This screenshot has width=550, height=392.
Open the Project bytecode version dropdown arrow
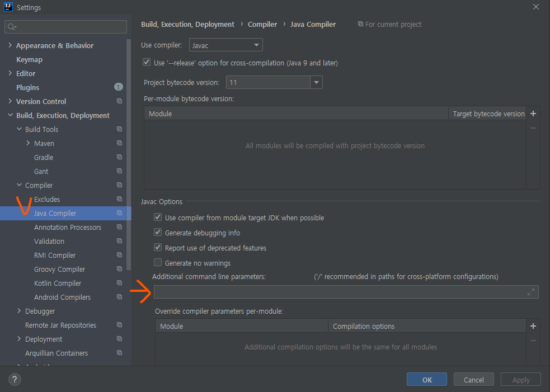[316, 82]
